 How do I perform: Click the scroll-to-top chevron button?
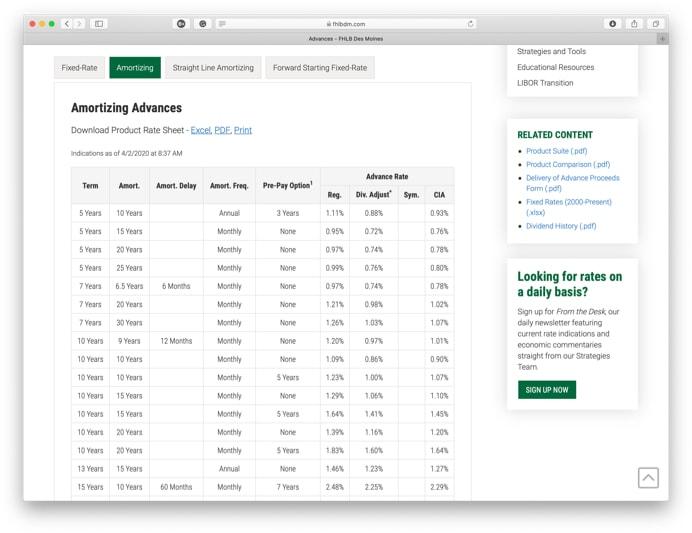pyautogui.click(x=648, y=478)
